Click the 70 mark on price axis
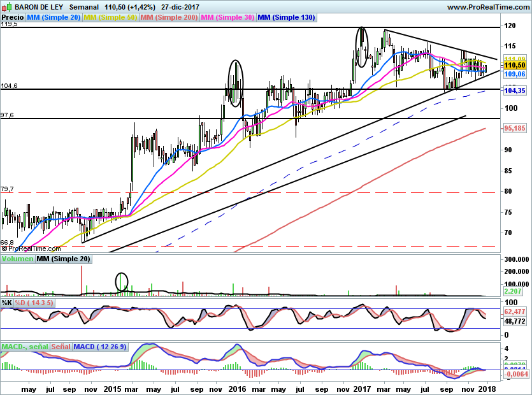This screenshot has width=532, height=395. tap(508, 233)
